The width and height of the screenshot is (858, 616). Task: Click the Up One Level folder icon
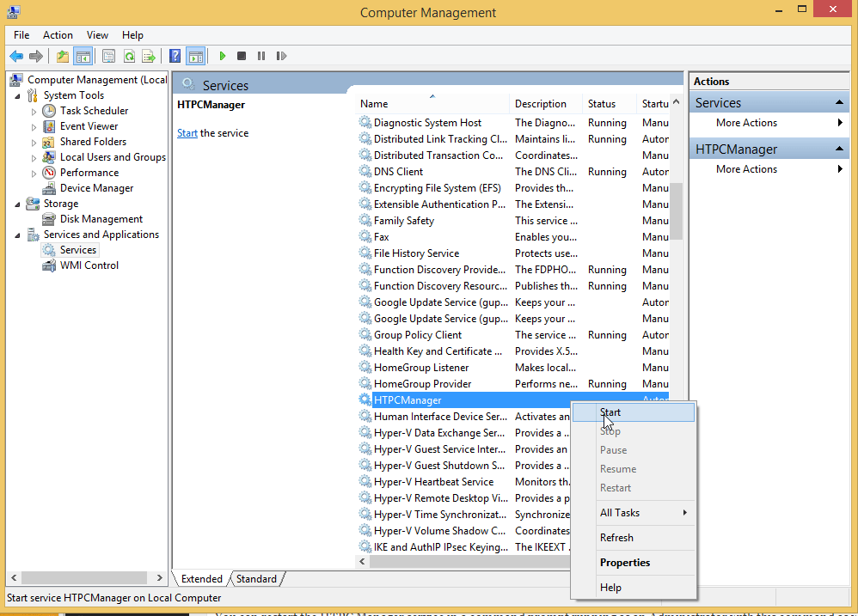click(x=62, y=57)
